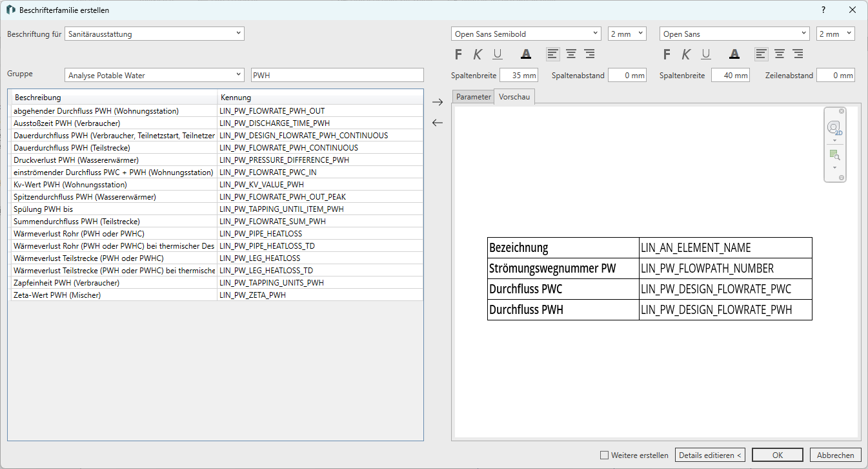The width and height of the screenshot is (868, 469).
Task: Toggle bold for the Open Sans Semibold column
Action: tap(459, 54)
